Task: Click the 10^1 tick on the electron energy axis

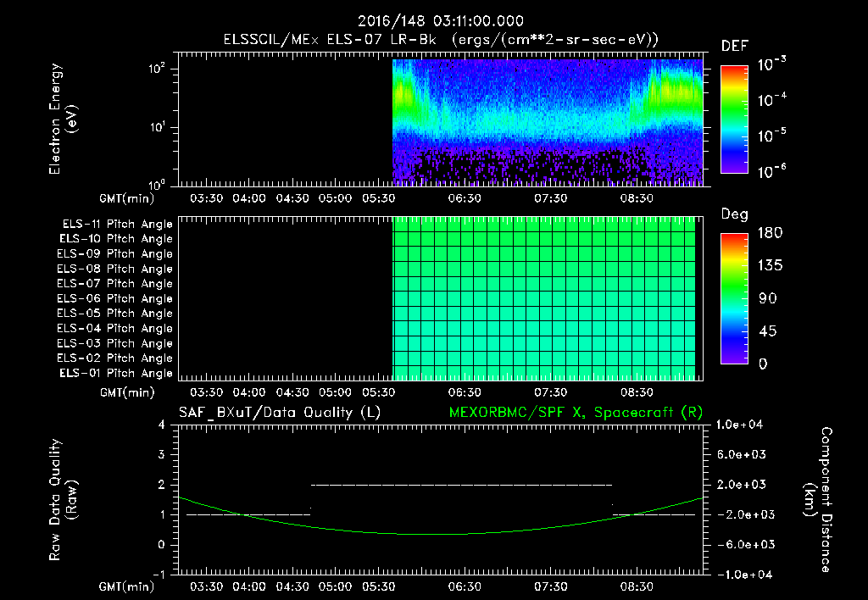Action: pos(157,127)
